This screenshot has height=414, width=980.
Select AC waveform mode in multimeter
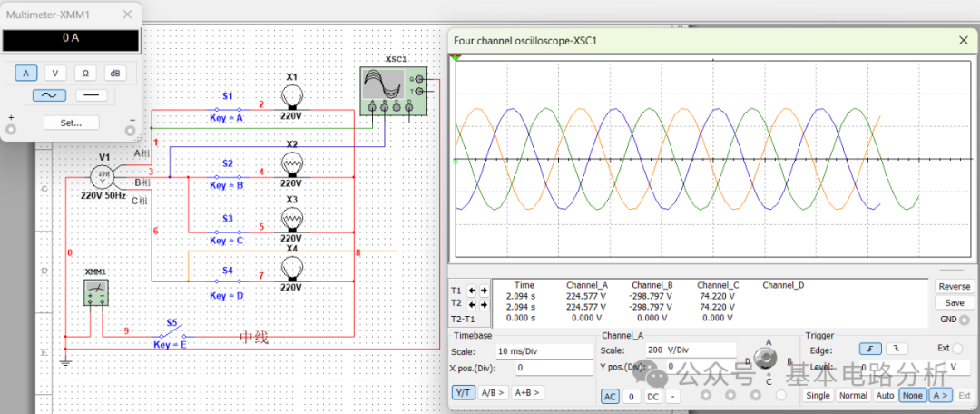pos(49,95)
